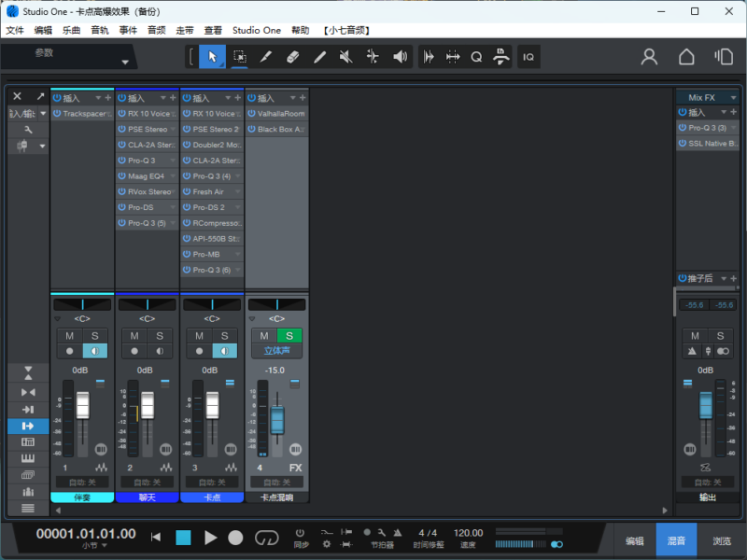Switch to the 编辑 view button
This screenshot has width=747, height=560.
coord(635,540)
